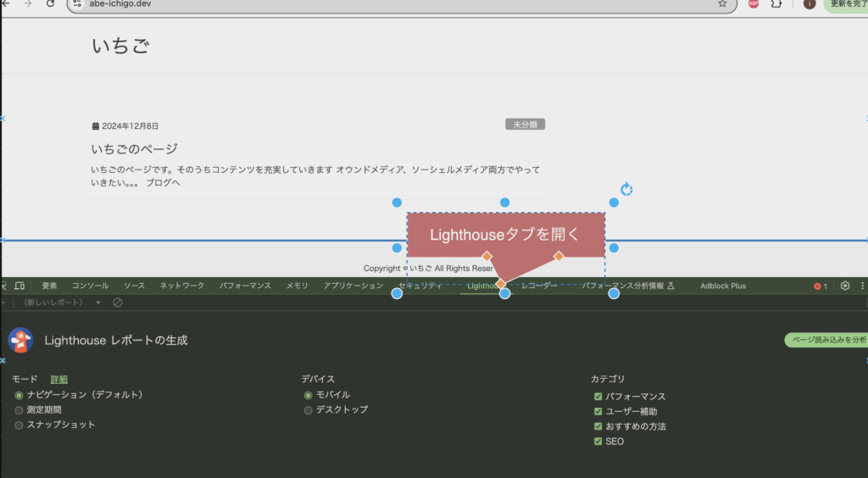The image size is (868, 478).
Task: Toggle the device toolbar icon in DevTools
Action: point(19,286)
